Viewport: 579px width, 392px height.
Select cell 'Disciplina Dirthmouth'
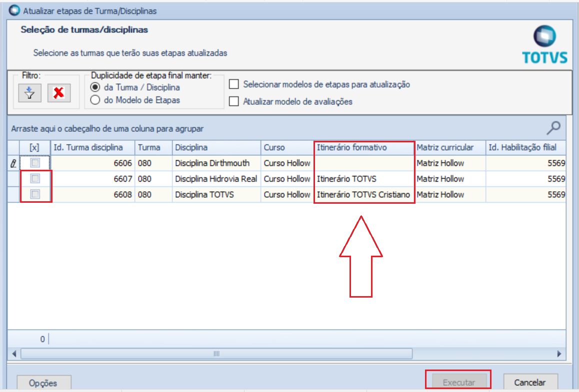[x=216, y=163]
